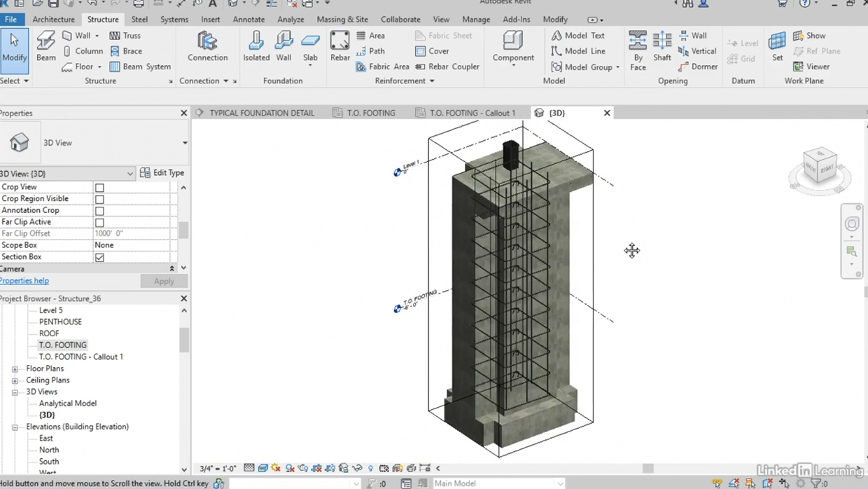Expand the Floor Plans tree node
Viewport: 868px width, 489px height.
[15, 369]
